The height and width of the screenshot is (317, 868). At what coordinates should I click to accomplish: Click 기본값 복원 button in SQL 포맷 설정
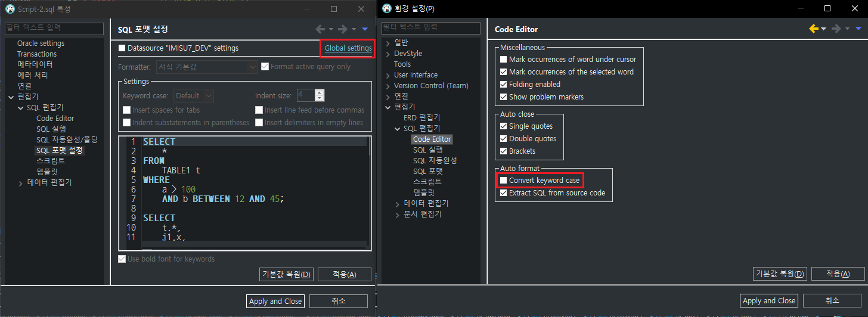(x=286, y=275)
